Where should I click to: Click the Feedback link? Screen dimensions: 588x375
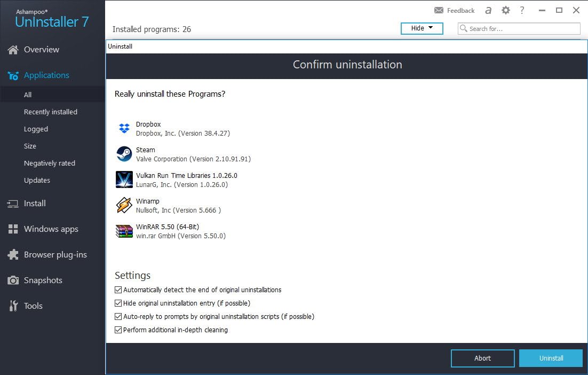coord(461,11)
